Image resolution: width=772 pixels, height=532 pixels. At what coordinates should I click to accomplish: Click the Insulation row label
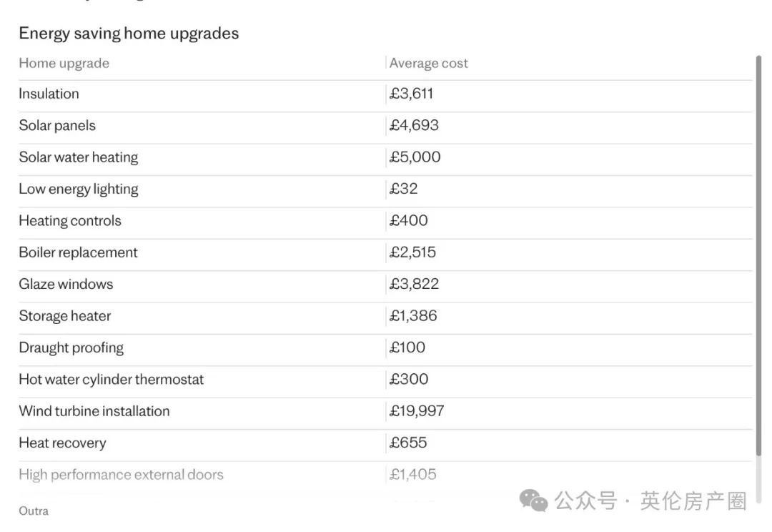coord(49,94)
